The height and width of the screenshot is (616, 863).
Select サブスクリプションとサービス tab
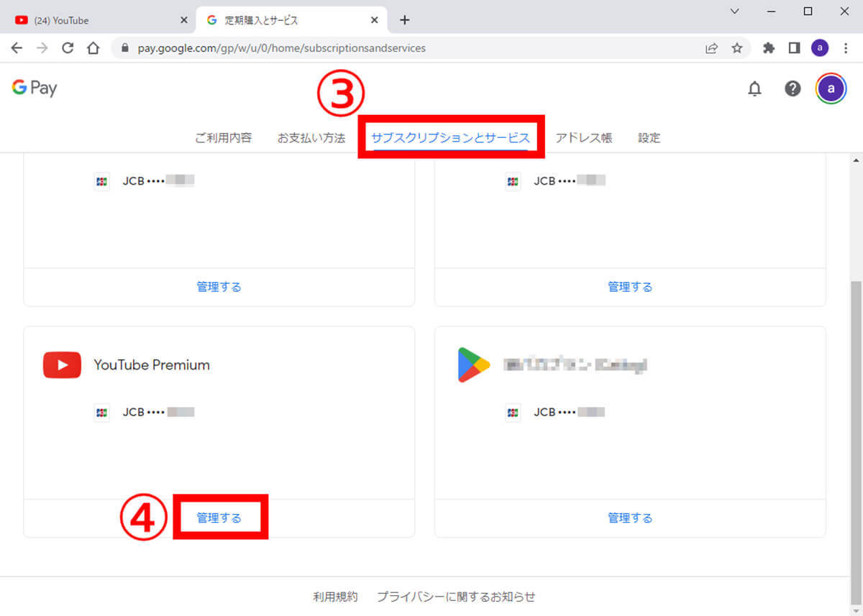[451, 138]
